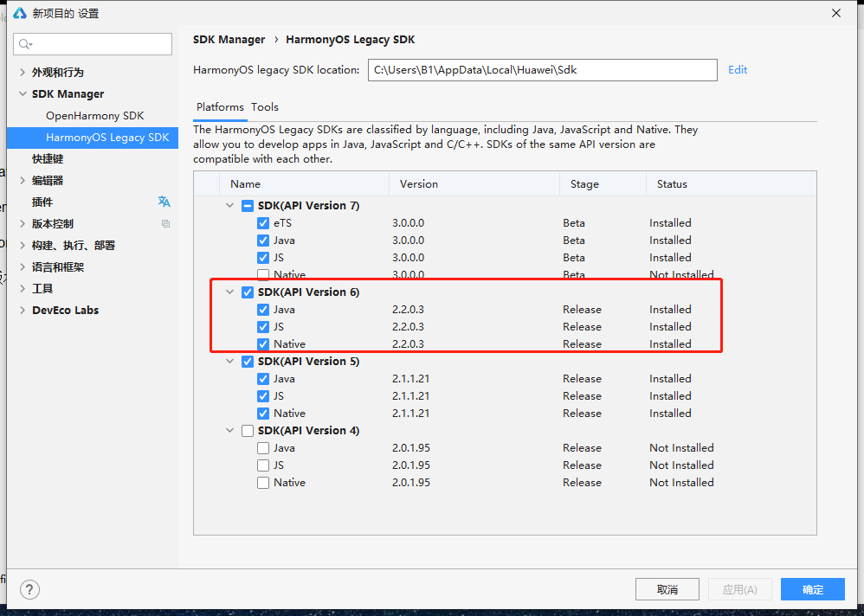Click the SDK location path field

[542, 70]
